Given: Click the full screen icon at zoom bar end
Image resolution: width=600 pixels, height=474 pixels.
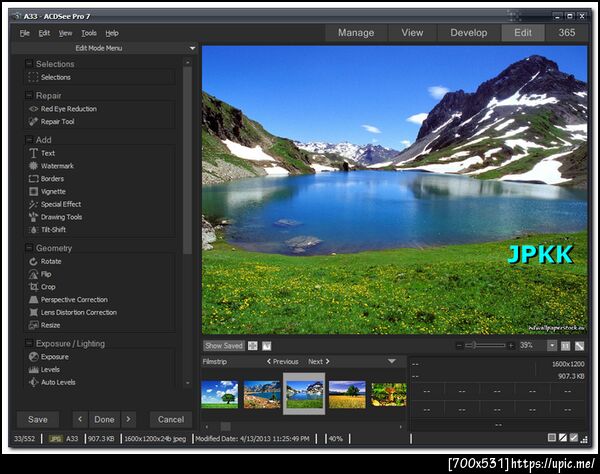Looking at the screenshot, I should tap(579, 346).
